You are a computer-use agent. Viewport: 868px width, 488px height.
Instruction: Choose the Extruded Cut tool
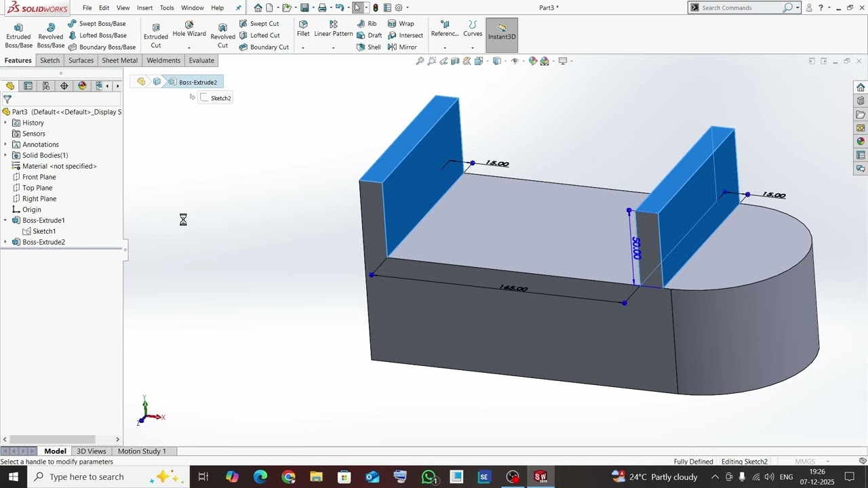pyautogui.click(x=156, y=35)
